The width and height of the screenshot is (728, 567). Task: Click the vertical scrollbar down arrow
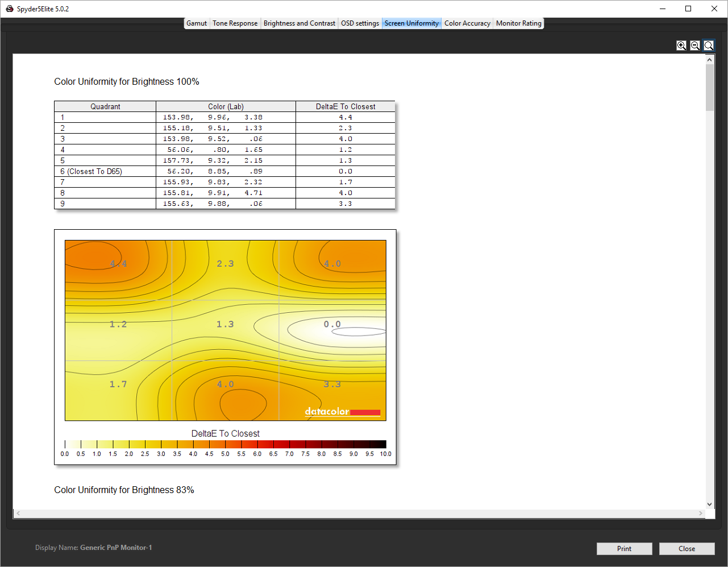(x=709, y=504)
